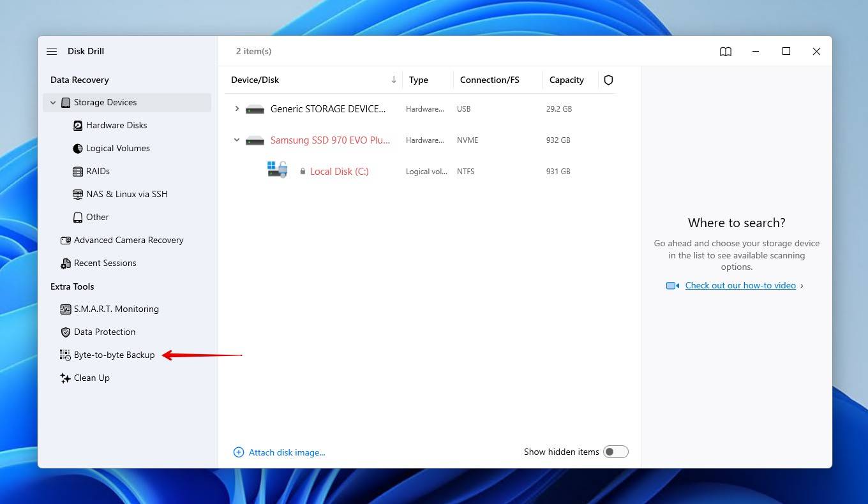The width and height of the screenshot is (868, 504).
Task: Open Logical Volumes from Data Recovery
Action: coord(117,148)
